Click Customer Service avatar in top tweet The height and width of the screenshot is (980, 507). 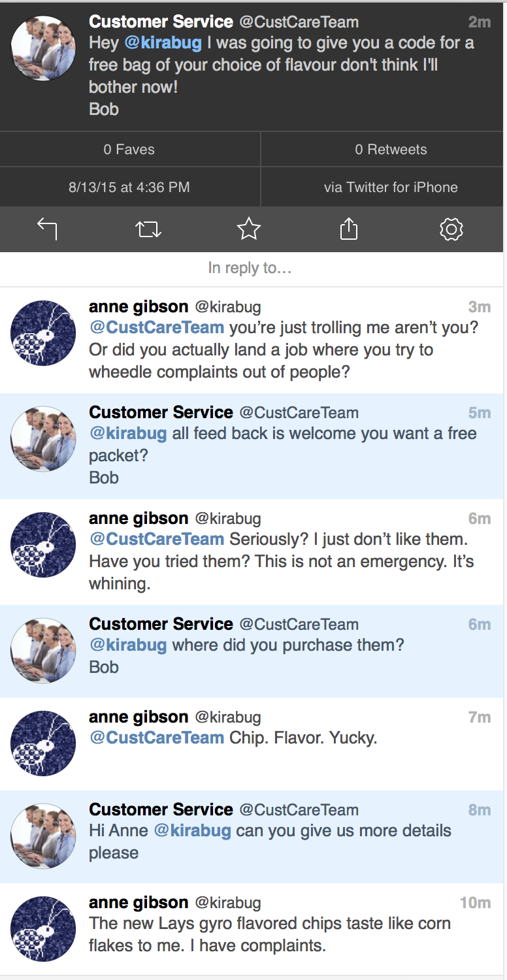[44, 48]
